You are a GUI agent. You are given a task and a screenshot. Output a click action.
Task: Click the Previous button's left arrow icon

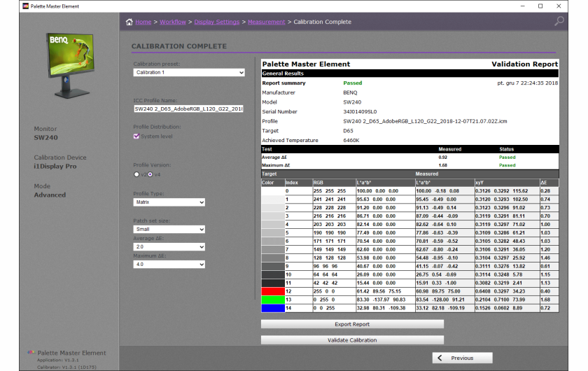point(440,358)
